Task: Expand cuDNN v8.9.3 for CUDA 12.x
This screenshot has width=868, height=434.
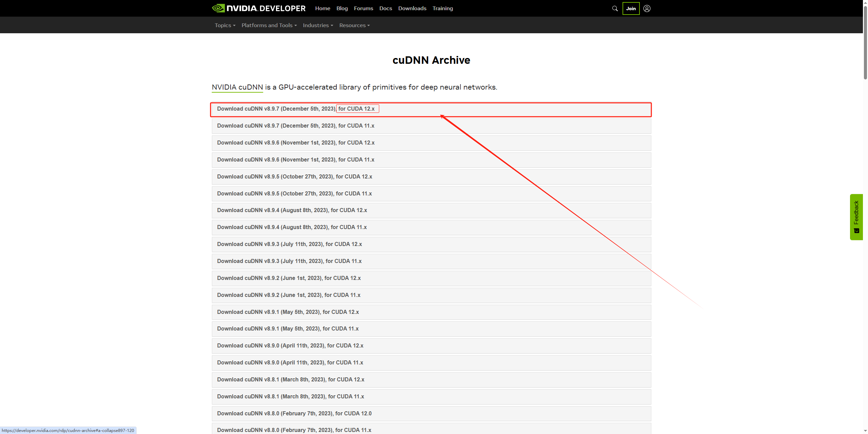Action: pos(431,244)
